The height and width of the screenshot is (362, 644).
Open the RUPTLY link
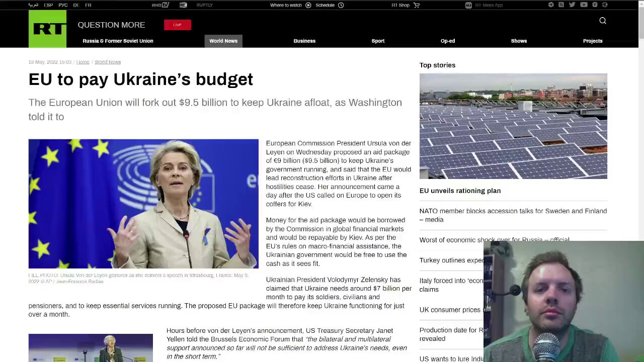pyautogui.click(x=205, y=5)
